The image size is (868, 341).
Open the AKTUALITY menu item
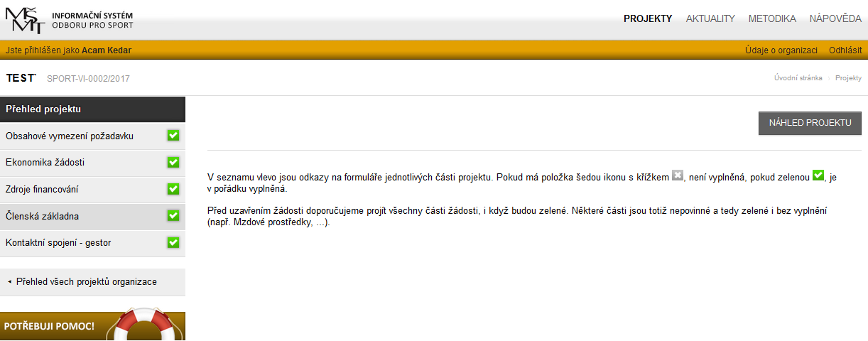click(710, 18)
